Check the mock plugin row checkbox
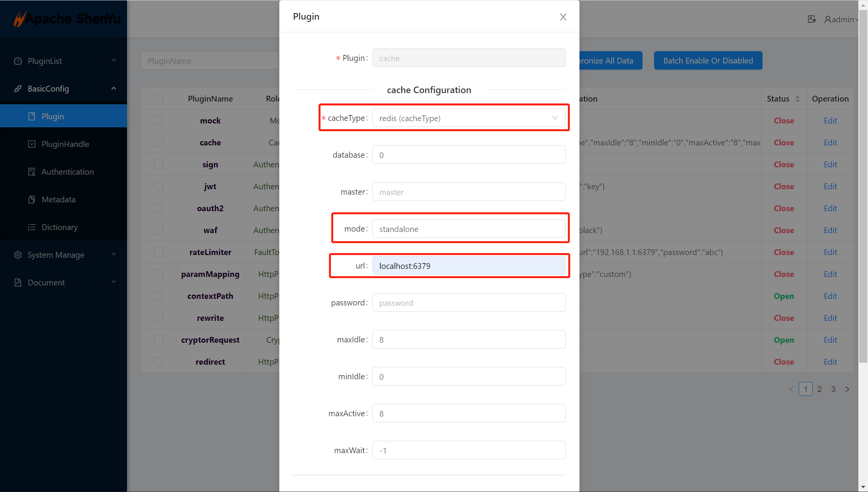 159,121
